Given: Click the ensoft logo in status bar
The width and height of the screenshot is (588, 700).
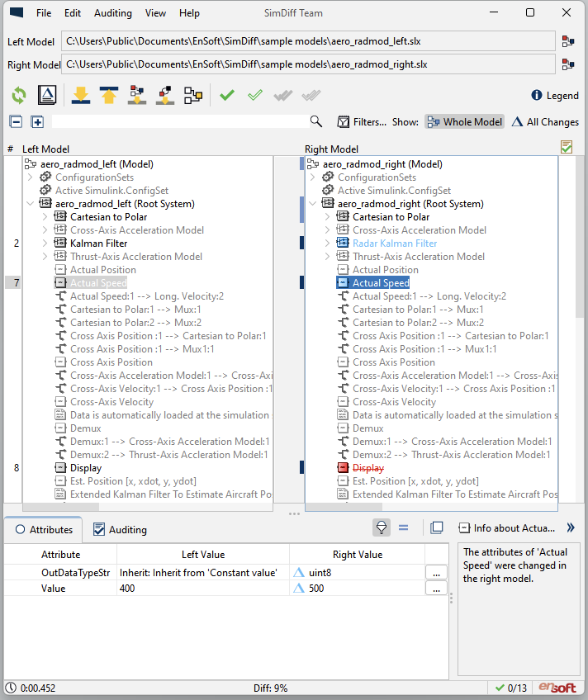Looking at the screenshot, I should tap(557, 688).
